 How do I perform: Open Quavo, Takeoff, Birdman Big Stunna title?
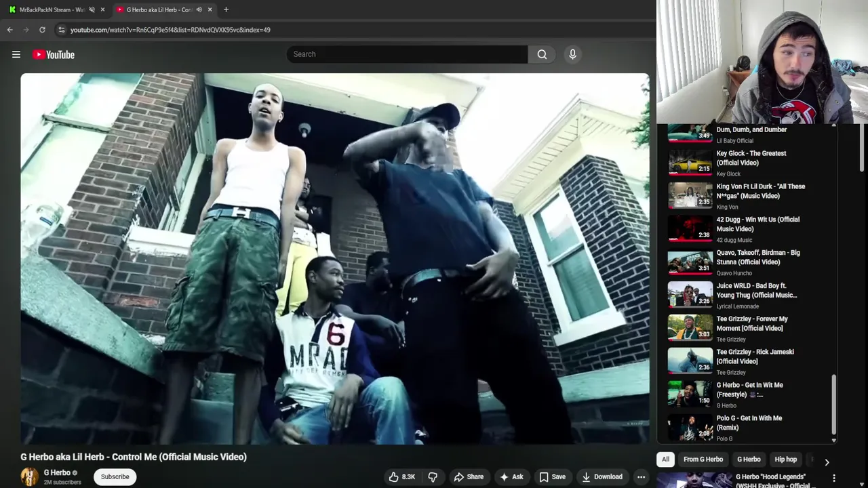758,257
